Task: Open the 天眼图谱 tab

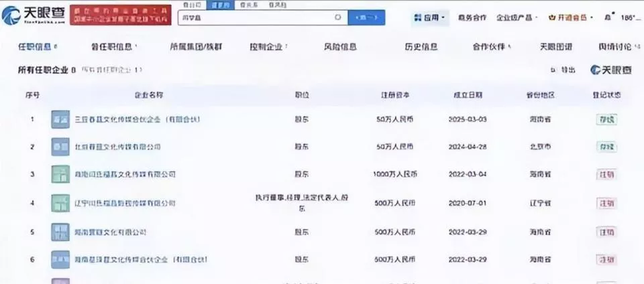Action: coord(556,47)
